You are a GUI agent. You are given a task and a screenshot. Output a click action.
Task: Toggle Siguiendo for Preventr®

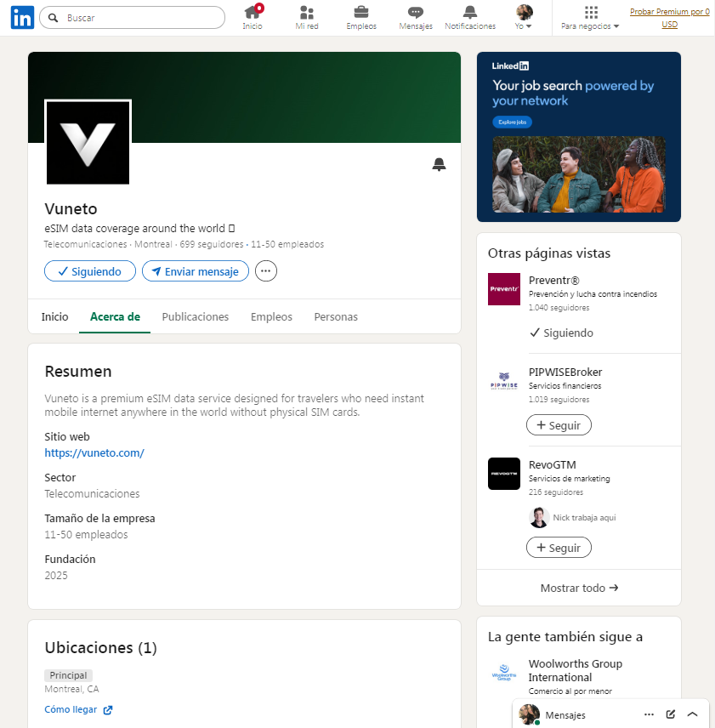pyautogui.click(x=561, y=333)
